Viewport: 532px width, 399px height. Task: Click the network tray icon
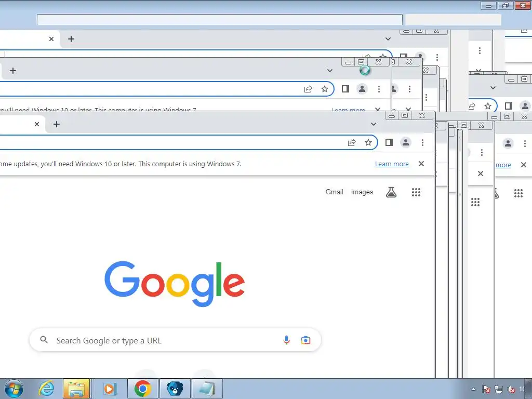click(498, 389)
